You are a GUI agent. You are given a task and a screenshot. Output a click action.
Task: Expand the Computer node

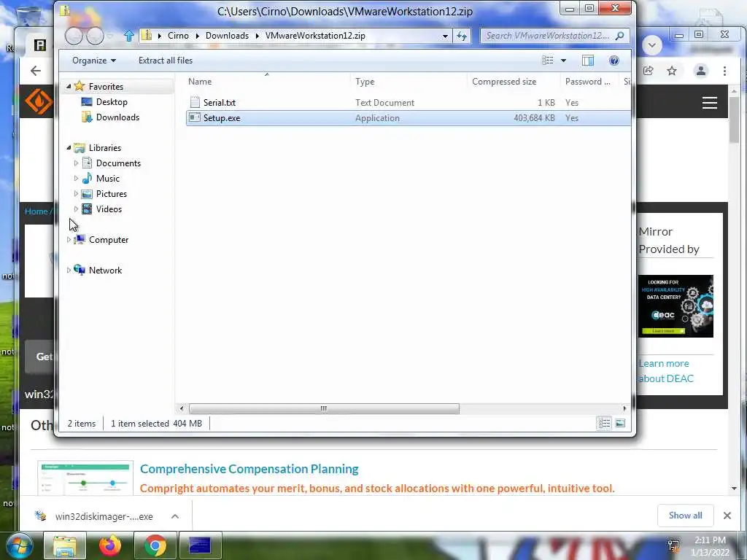[69, 239]
